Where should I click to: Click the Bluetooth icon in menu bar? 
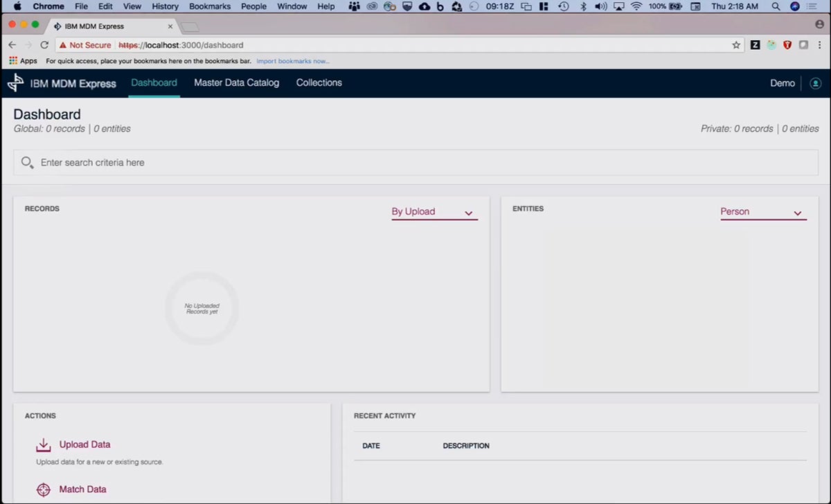582,6
